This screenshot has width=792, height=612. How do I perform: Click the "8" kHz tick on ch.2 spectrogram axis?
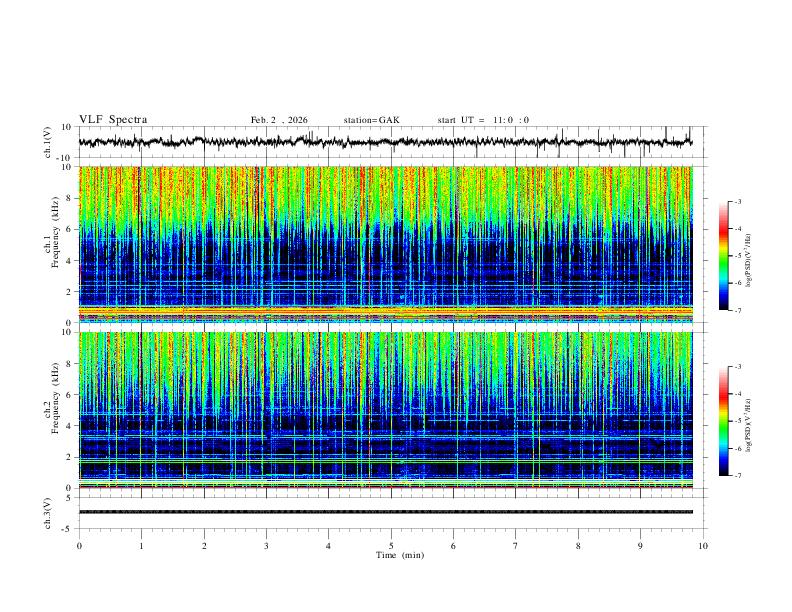(68, 364)
